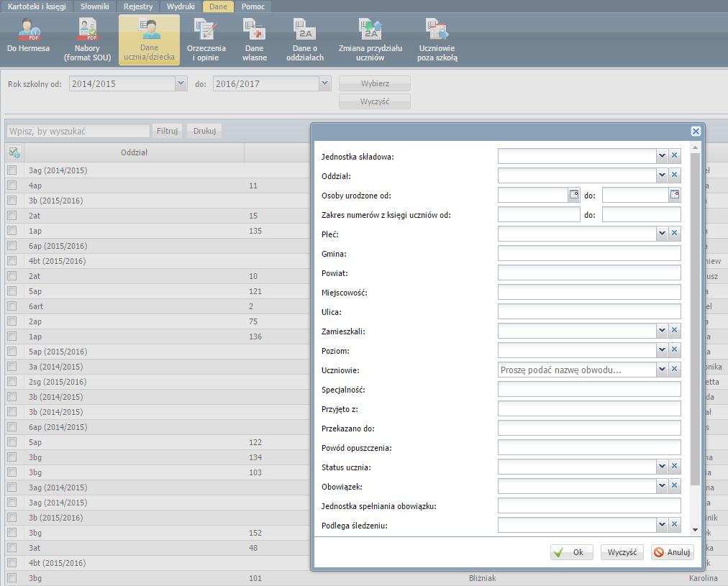
Task: Focus the Gmina input field
Action: click(x=589, y=253)
